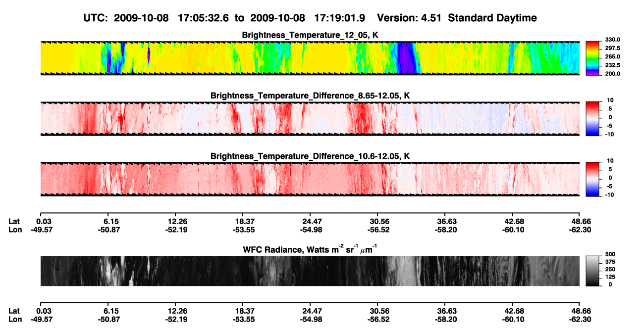Click the 'Brightness_Temperature_Difference_8.65-12.05, K' title

[x=310, y=95]
